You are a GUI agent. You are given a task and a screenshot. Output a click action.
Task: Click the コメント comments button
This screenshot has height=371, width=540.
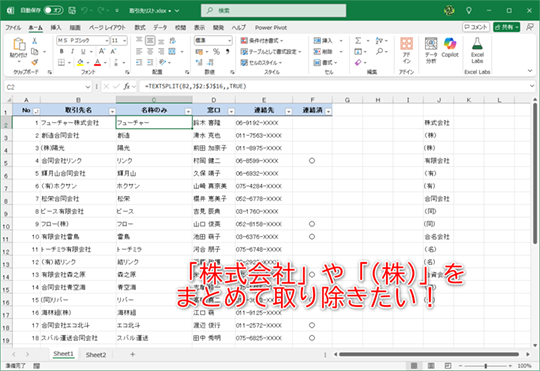coord(476,27)
